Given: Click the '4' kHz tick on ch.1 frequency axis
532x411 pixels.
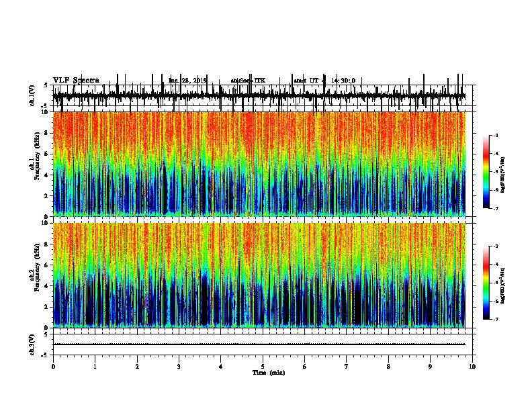Looking at the screenshot, I should pos(46,175).
